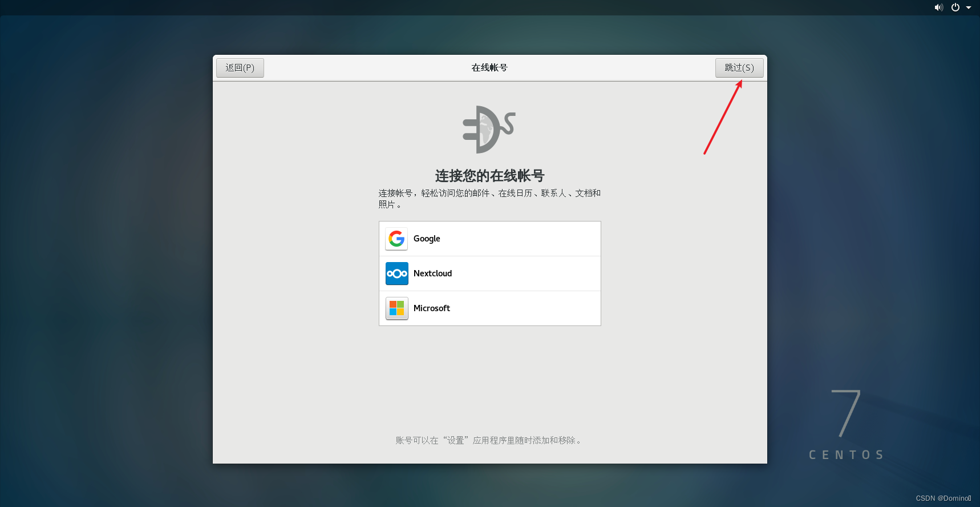Viewport: 980px width, 507px height.
Task: Pick the Microsoft account text
Action: 432,308
